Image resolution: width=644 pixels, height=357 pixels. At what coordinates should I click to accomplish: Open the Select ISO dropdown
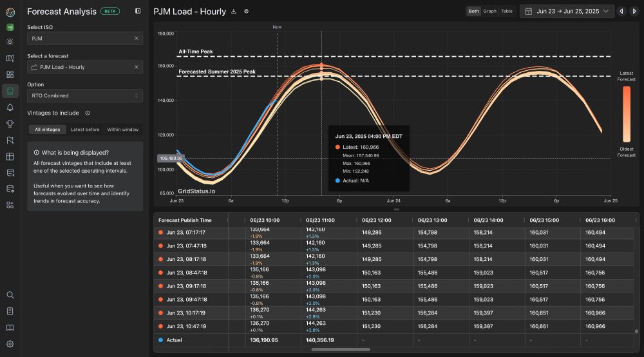(x=85, y=38)
